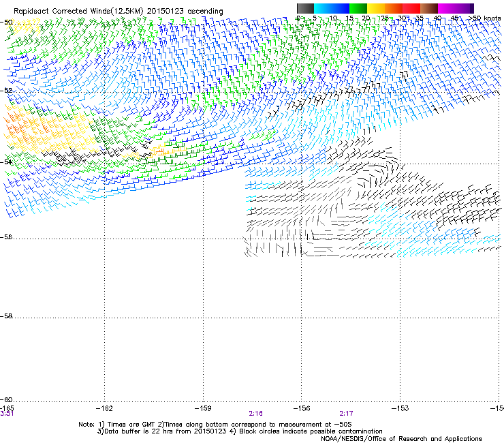
Task: Click the purple time stamp '2:16'
Action: click(255, 414)
